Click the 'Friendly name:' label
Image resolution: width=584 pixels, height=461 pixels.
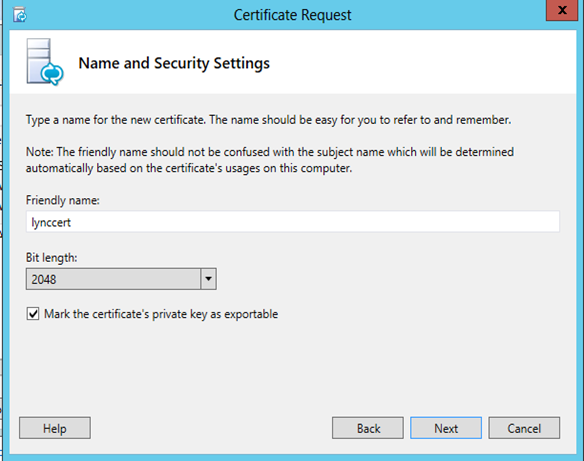[63, 200]
